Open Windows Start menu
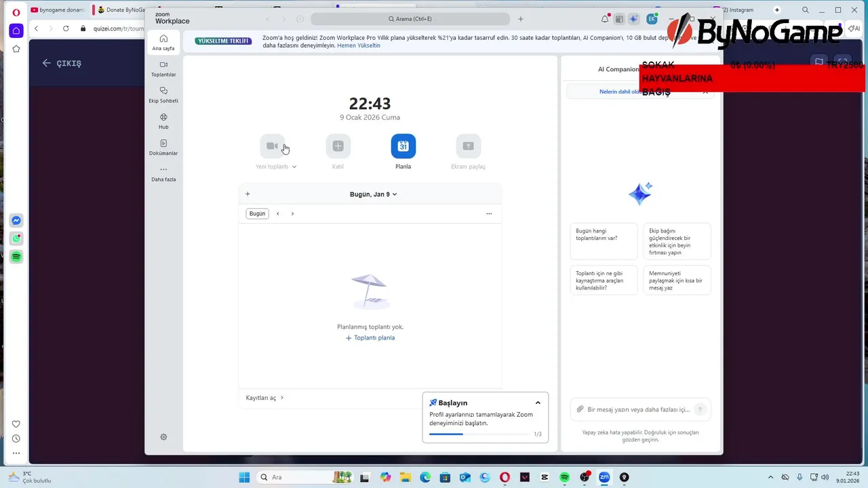This screenshot has width=868, height=488. click(x=244, y=477)
